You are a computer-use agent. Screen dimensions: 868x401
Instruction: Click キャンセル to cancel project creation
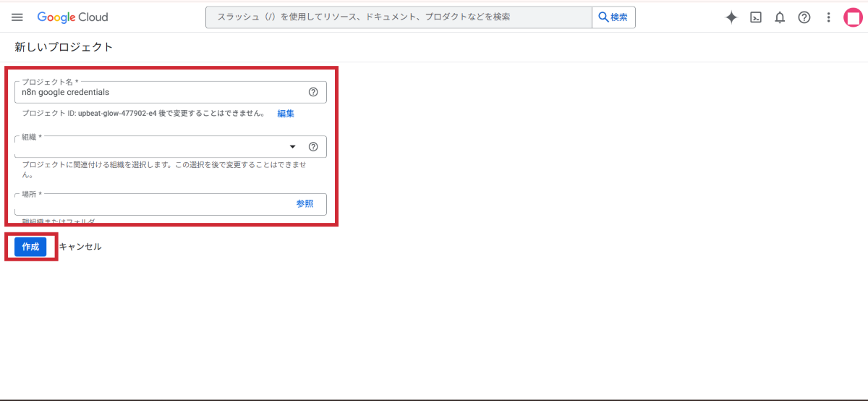80,247
